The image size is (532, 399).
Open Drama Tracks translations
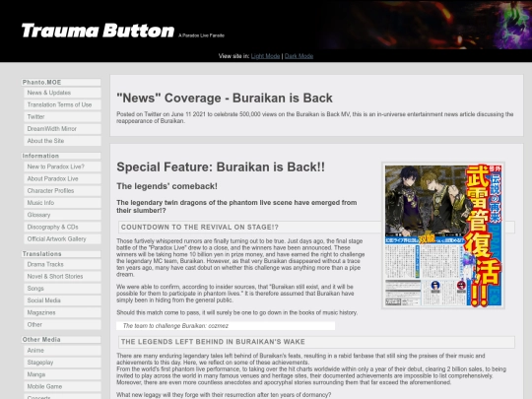tap(62, 264)
